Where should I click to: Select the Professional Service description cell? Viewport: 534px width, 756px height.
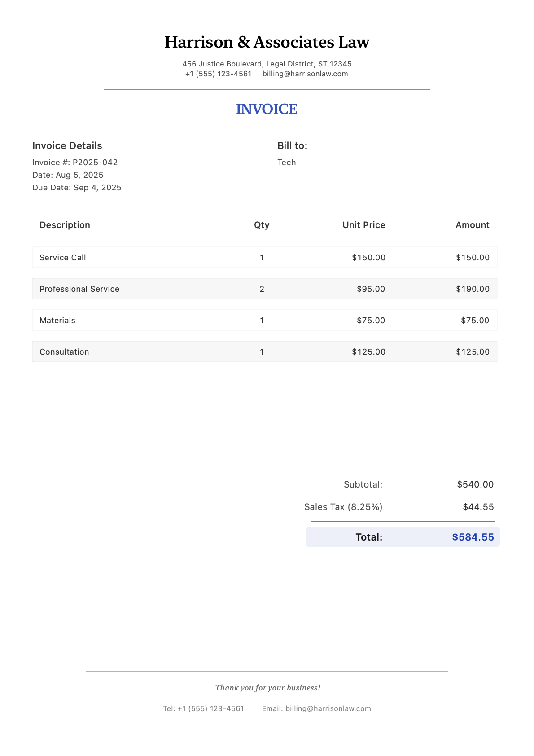[79, 289]
